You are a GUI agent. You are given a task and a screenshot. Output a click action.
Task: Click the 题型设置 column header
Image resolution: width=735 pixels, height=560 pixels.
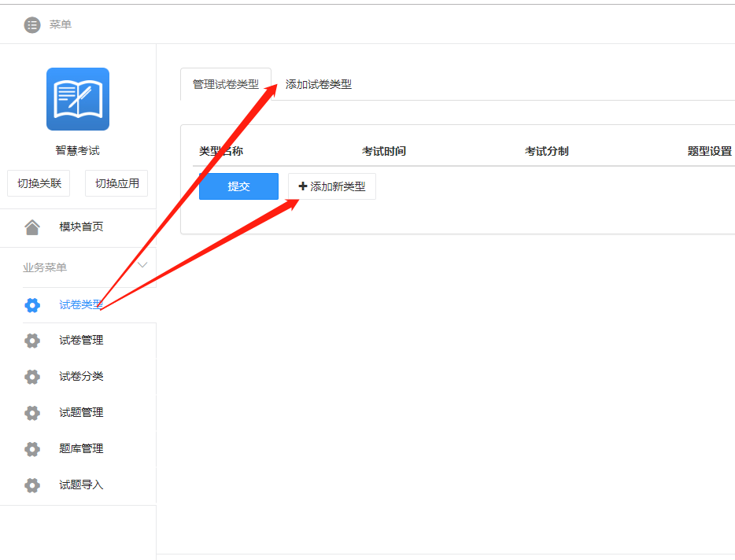click(710, 151)
